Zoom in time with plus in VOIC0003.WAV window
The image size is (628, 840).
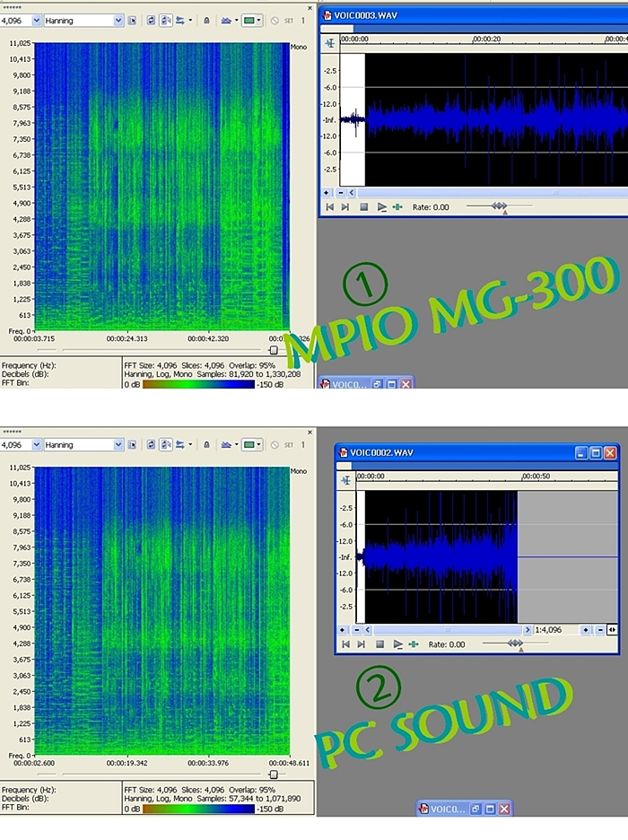(327, 192)
